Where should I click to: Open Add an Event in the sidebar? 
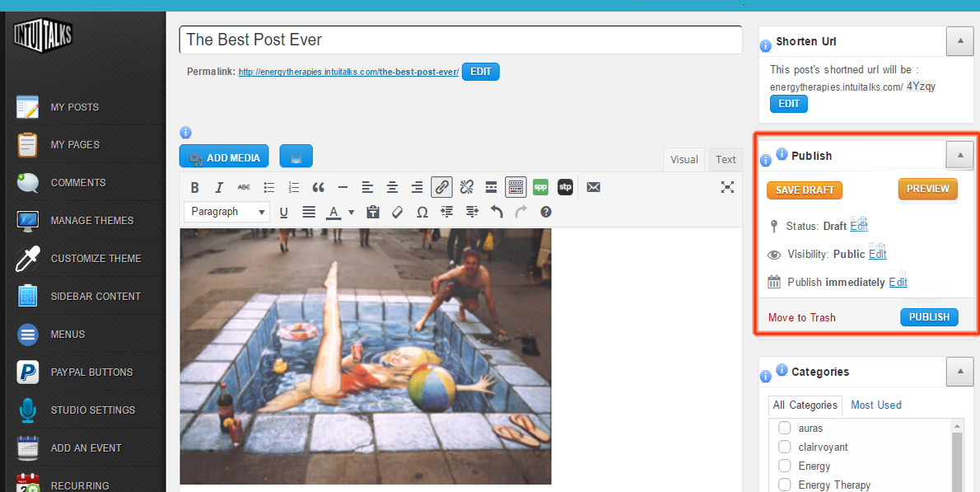86,448
